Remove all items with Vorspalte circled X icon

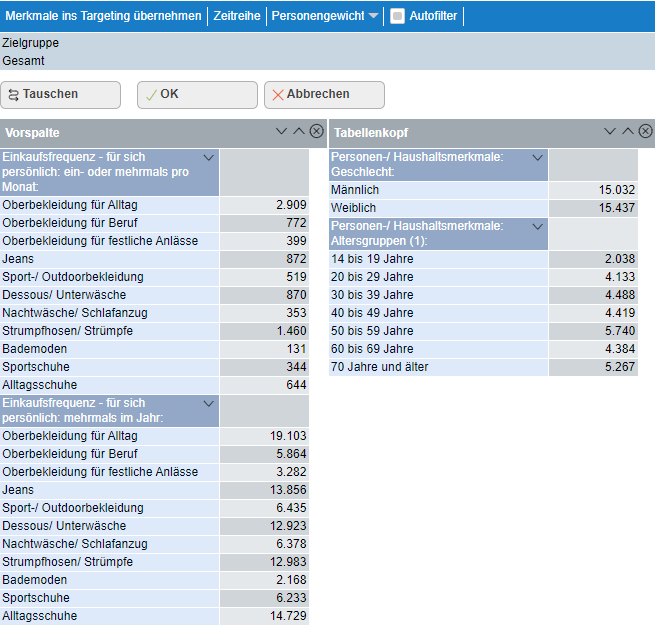[316, 132]
